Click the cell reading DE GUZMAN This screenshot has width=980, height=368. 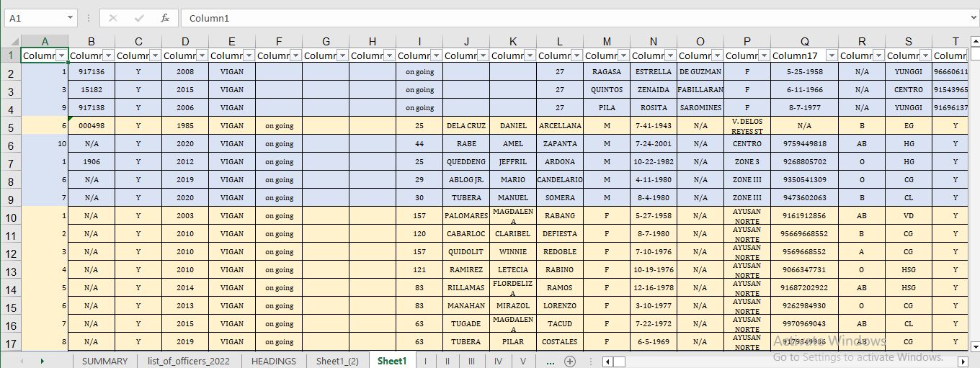point(700,72)
